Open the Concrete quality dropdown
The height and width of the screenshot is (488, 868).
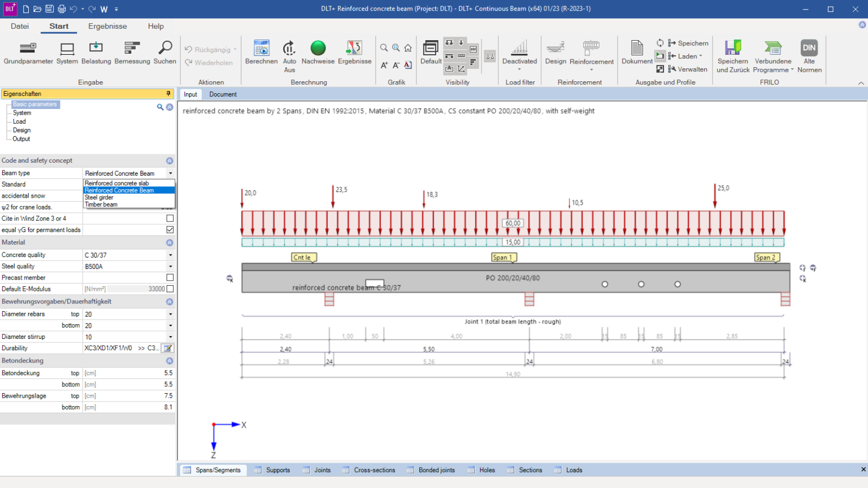point(170,255)
